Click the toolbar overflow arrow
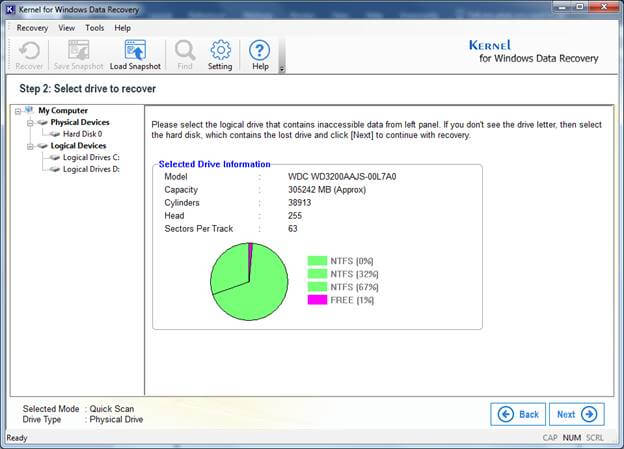624x449 pixels. (x=282, y=69)
